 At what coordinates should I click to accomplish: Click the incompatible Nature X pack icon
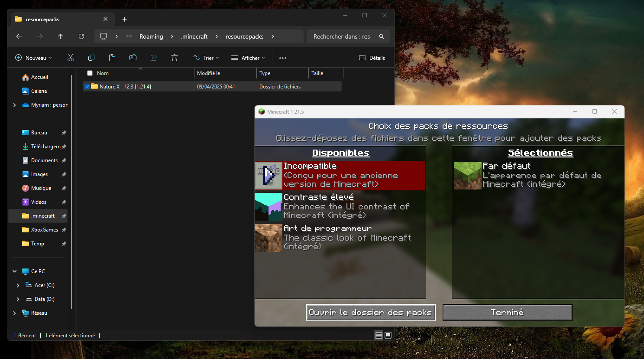(x=269, y=176)
